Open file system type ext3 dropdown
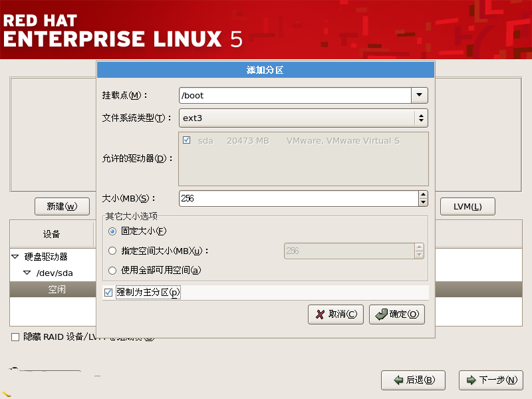Screen dimensions: 532x399 tap(420, 118)
